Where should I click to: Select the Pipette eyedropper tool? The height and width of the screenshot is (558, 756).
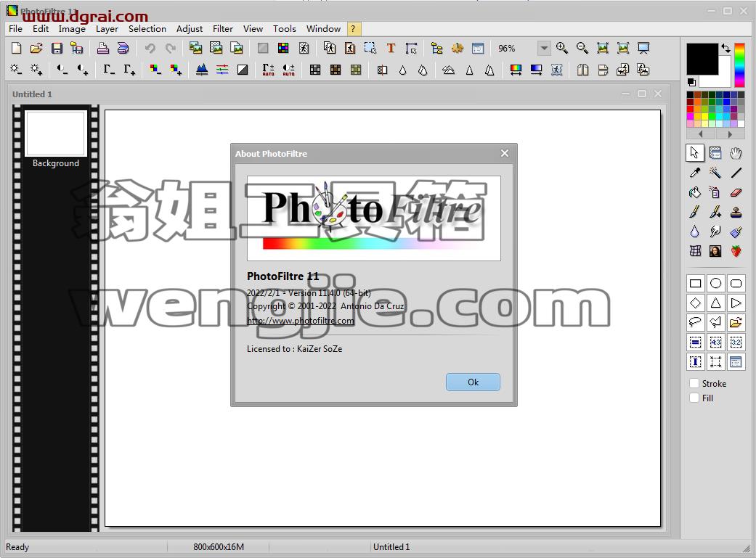[x=695, y=173]
